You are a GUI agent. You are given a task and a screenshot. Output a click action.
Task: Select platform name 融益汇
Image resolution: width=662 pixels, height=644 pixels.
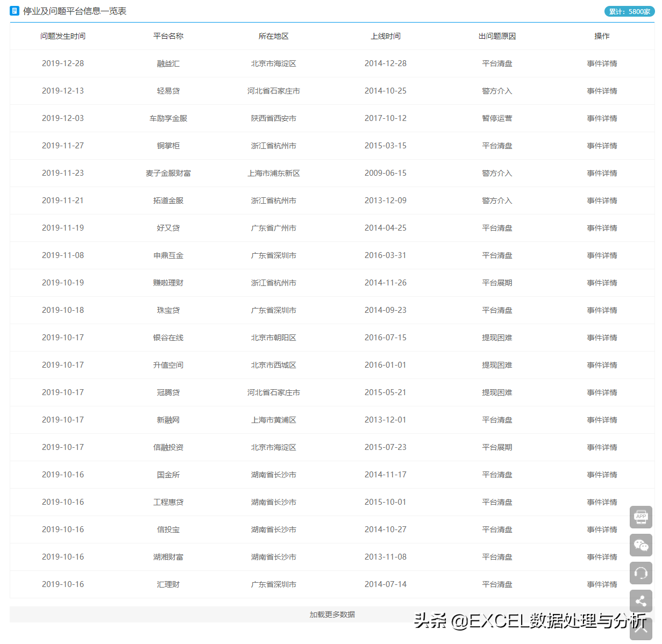tap(168, 63)
